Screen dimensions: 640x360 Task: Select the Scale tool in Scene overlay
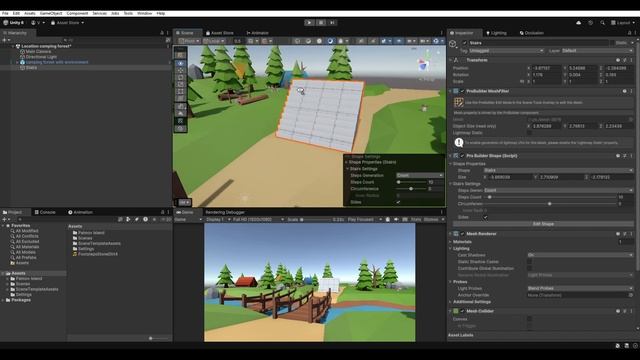pyautogui.click(x=180, y=84)
